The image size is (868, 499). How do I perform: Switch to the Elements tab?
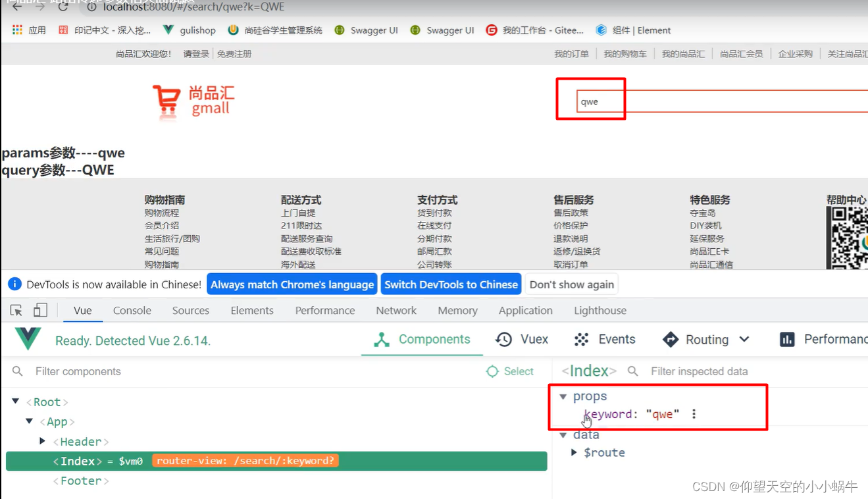pyautogui.click(x=252, y=310)
